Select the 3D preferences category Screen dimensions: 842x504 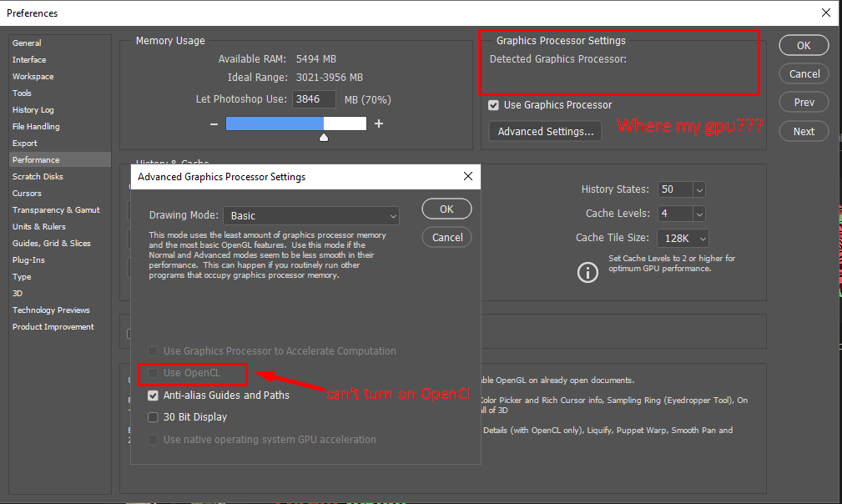coord(19,293)
